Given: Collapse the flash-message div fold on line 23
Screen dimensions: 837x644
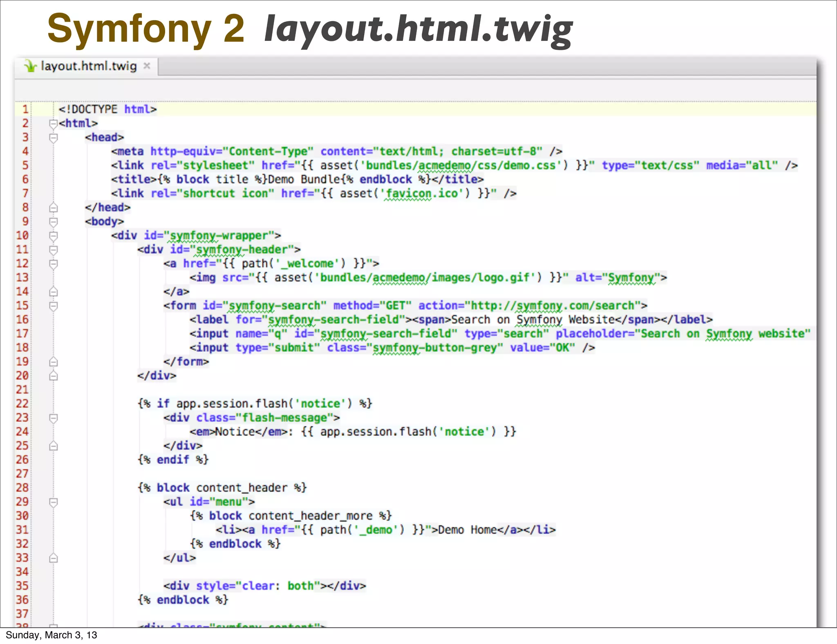Looking at the screenshot, I should [x=53, y=418].
